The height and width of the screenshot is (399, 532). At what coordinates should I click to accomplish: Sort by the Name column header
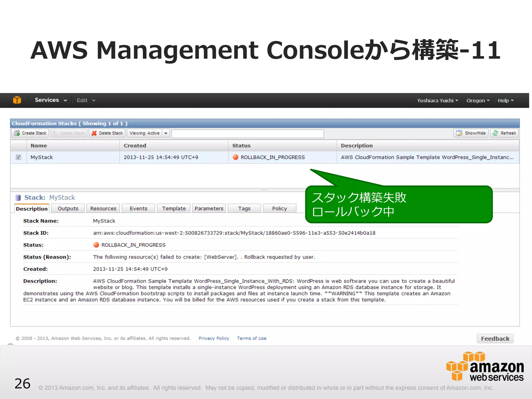[73, 145]
